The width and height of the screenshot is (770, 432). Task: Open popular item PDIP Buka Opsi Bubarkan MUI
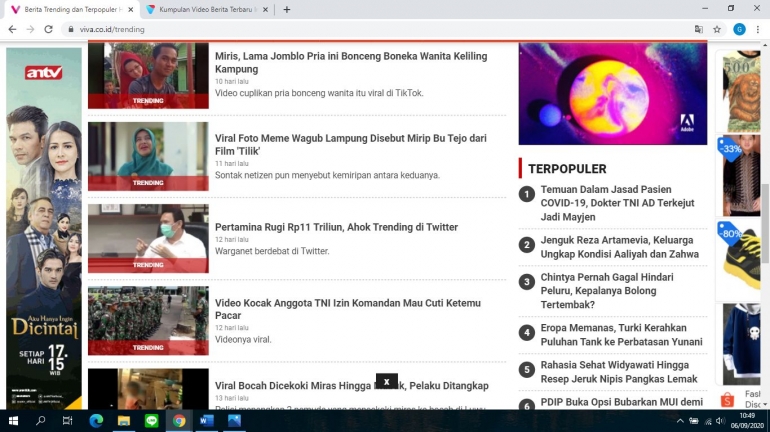coord(622,402)
